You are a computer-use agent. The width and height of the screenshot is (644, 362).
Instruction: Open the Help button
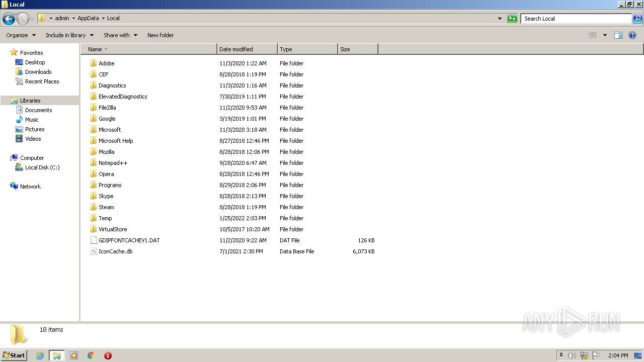point(632,35)
